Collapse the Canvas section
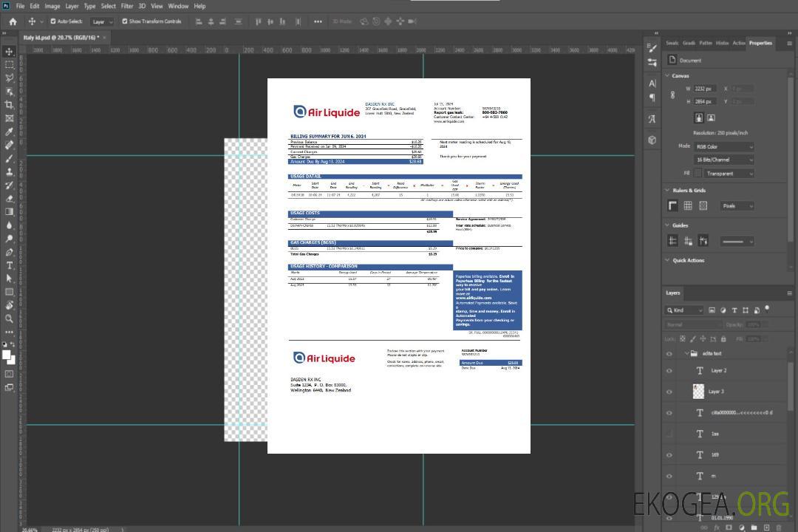 668,75
